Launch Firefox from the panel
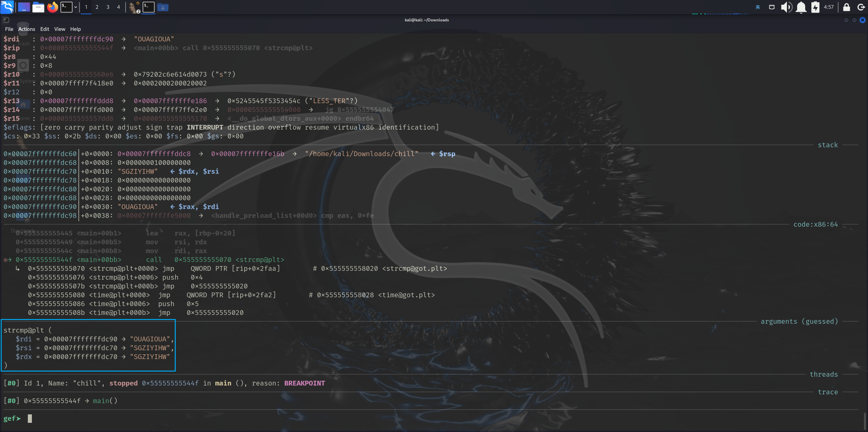868x432 pixels. [x=52, y=7]
